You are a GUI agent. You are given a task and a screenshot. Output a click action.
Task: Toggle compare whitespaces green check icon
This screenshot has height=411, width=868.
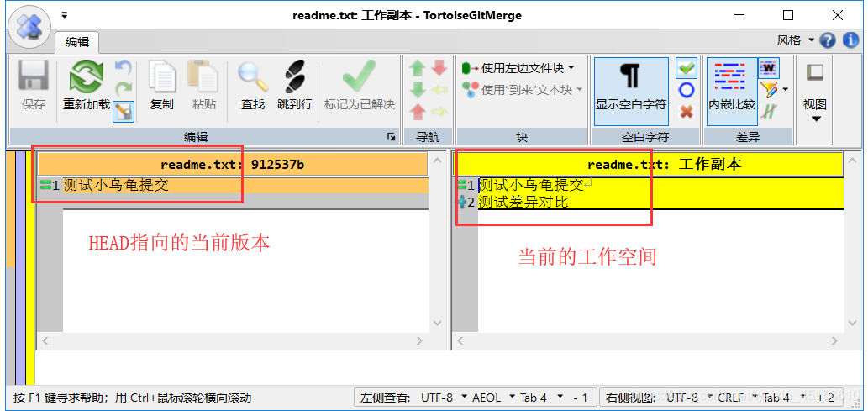pos(687,69)
